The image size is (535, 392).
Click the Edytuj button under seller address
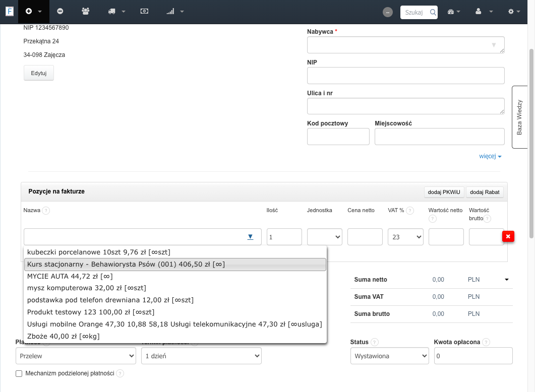(38, 73)
